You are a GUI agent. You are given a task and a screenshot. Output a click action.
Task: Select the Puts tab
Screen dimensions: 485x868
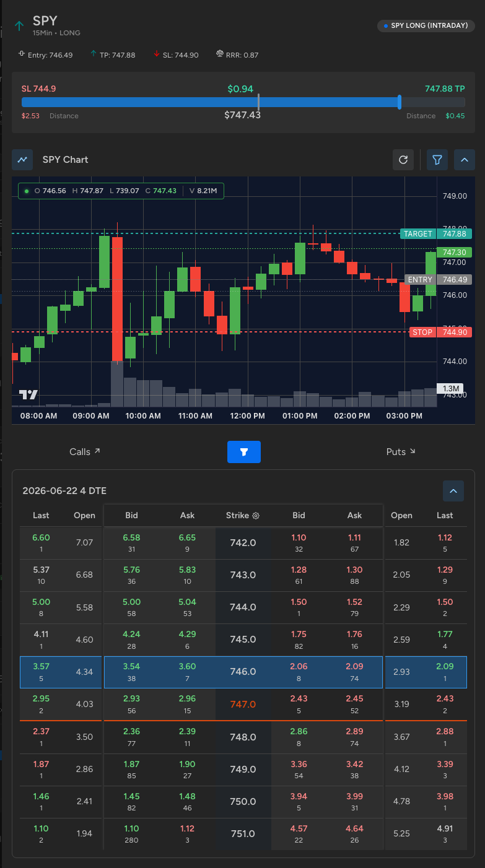coord(401,452)
